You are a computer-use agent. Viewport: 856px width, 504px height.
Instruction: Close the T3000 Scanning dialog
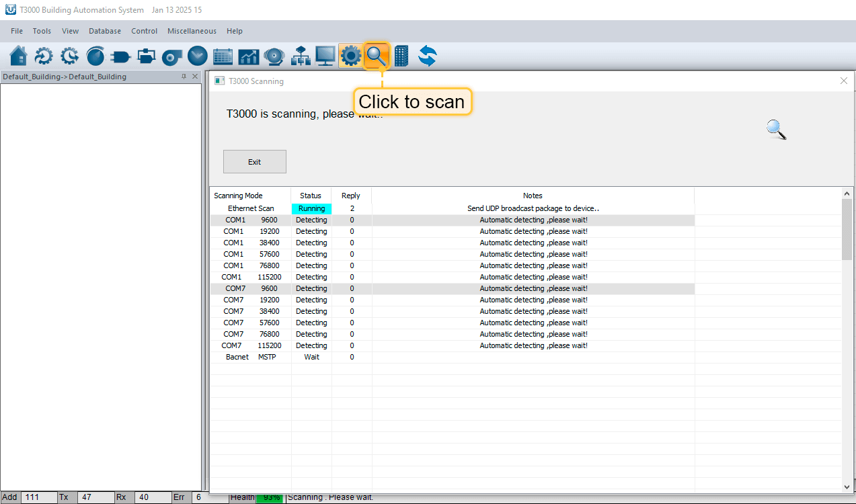coord(844,81)
